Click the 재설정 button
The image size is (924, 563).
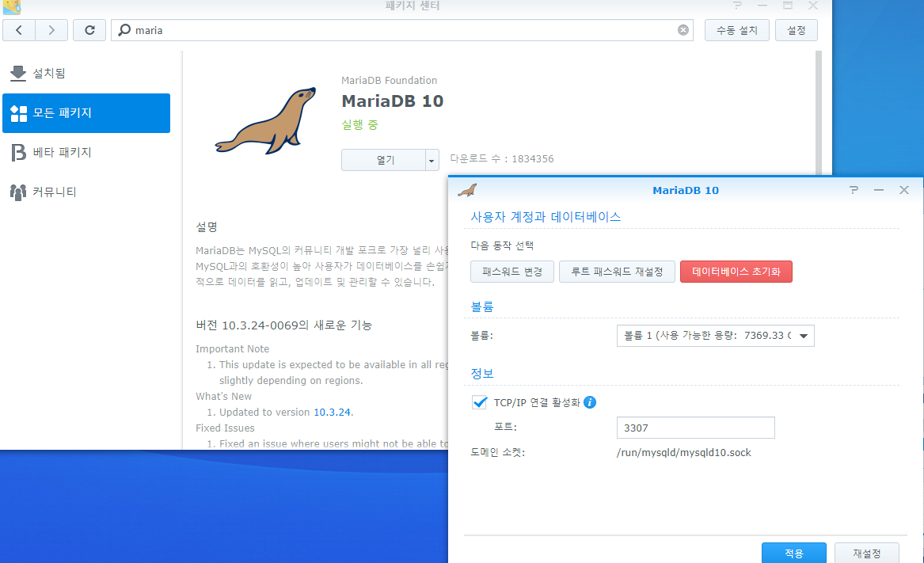point(867,553)
